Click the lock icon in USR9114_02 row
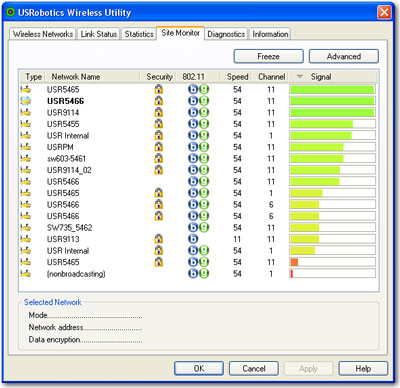Image resolution: width=400 pixels, height=388 pixels. click(x=159, y=169)
